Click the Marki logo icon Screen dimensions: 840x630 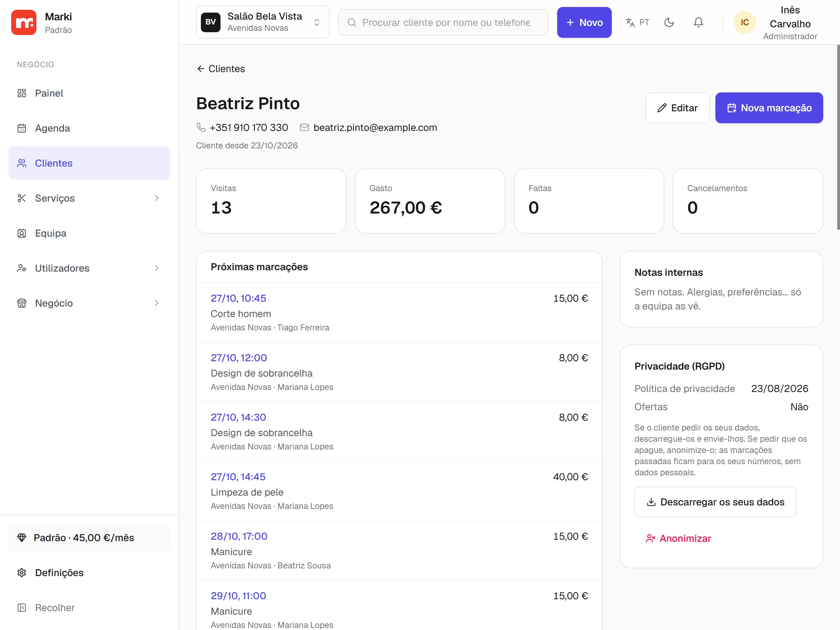[x=23, y=22]
